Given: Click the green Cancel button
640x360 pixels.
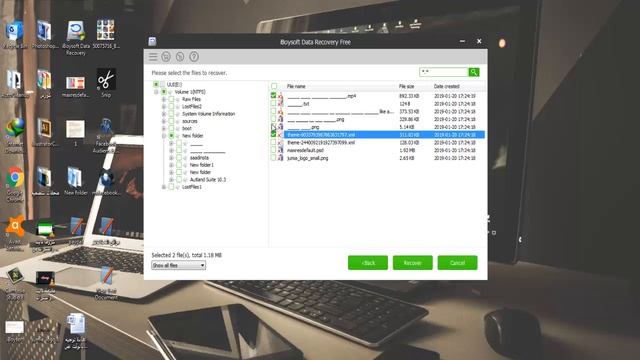Looking at the screenshot, I should 458,263.
